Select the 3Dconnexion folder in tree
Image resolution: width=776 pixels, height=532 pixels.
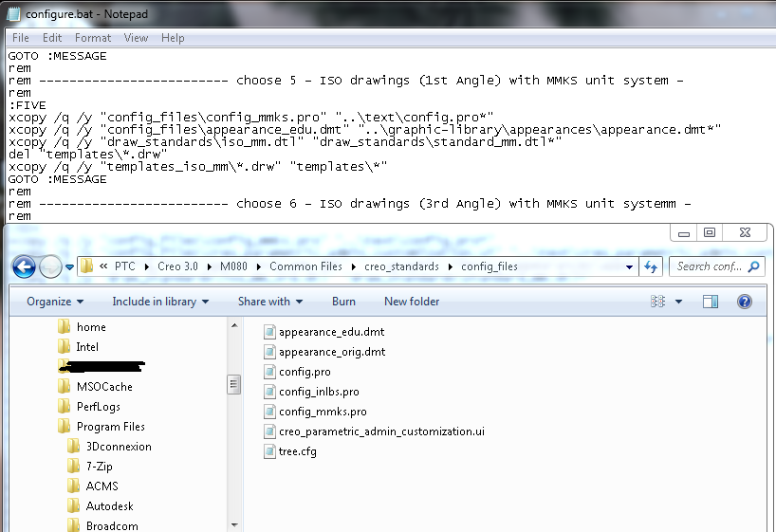[109, 447]
